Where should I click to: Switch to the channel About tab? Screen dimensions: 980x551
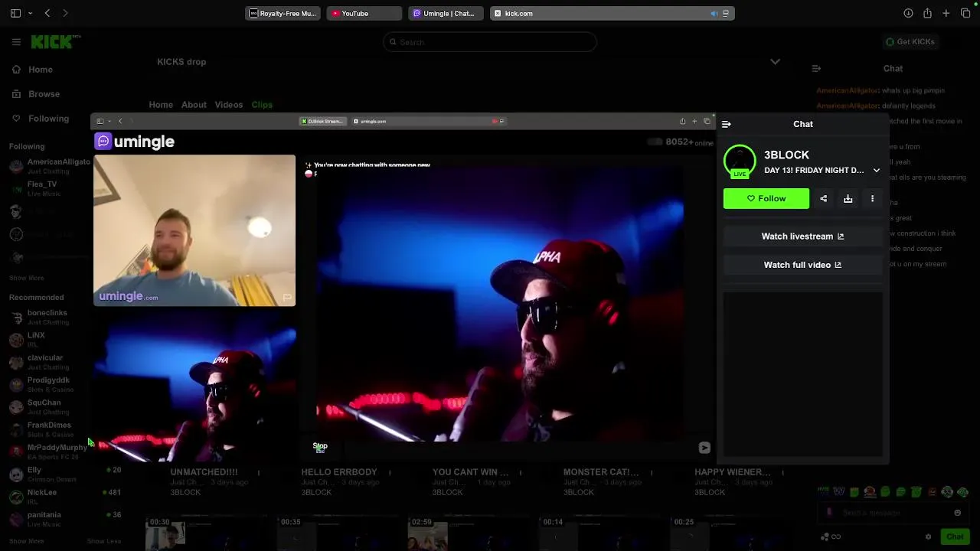point(194,105)
